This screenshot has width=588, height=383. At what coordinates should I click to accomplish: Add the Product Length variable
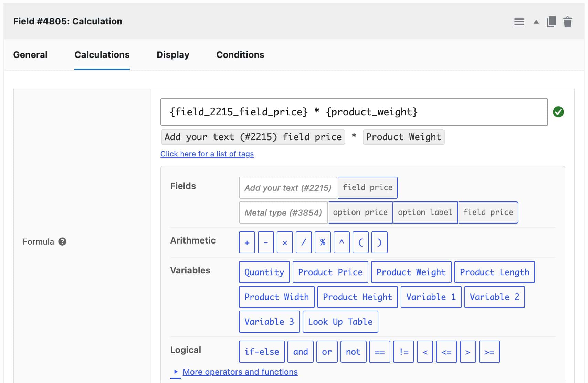pyautogui.click(x=494, y=272)
